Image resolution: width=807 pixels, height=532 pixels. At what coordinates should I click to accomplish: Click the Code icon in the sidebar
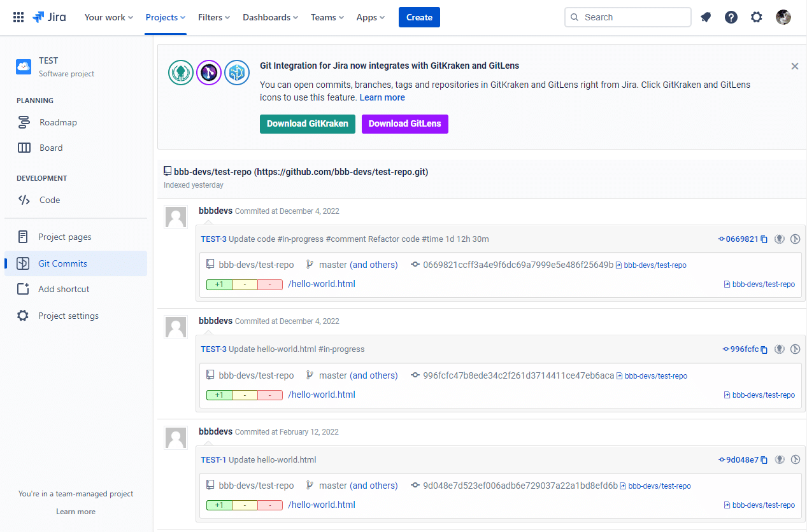(24, 200)
